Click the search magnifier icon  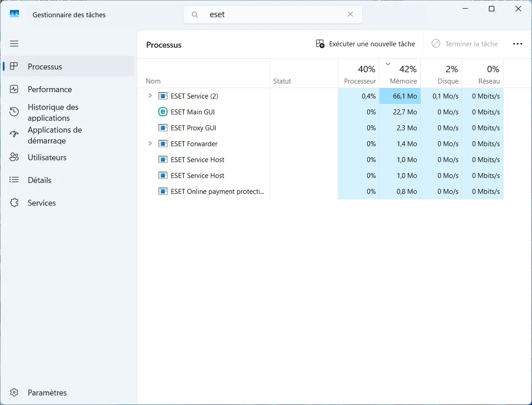coord(195,15)
